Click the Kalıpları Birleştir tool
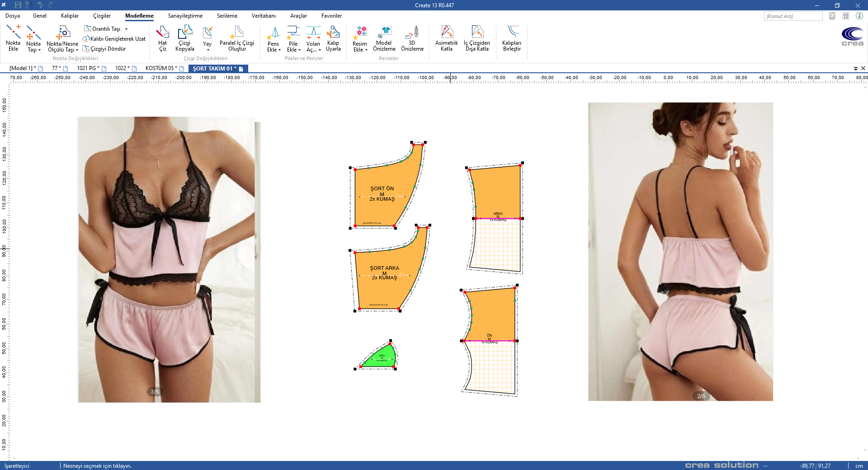 tap(511, 38)
